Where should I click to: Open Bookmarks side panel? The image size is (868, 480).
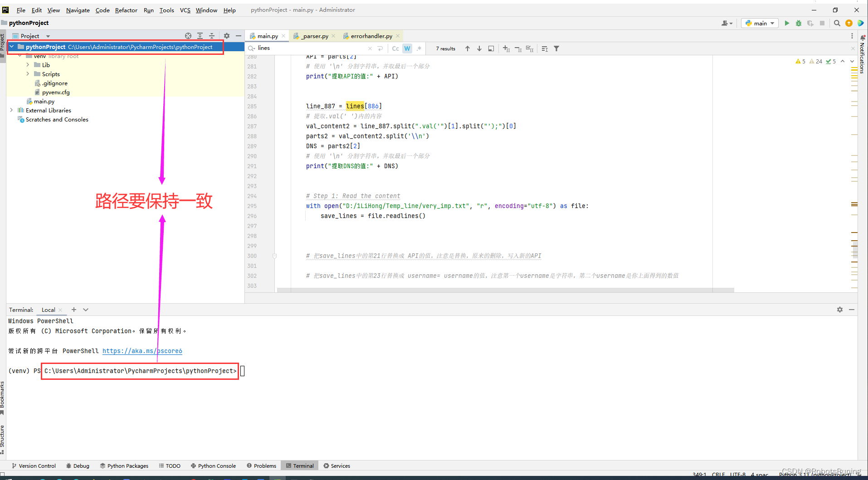click(2, 398)
